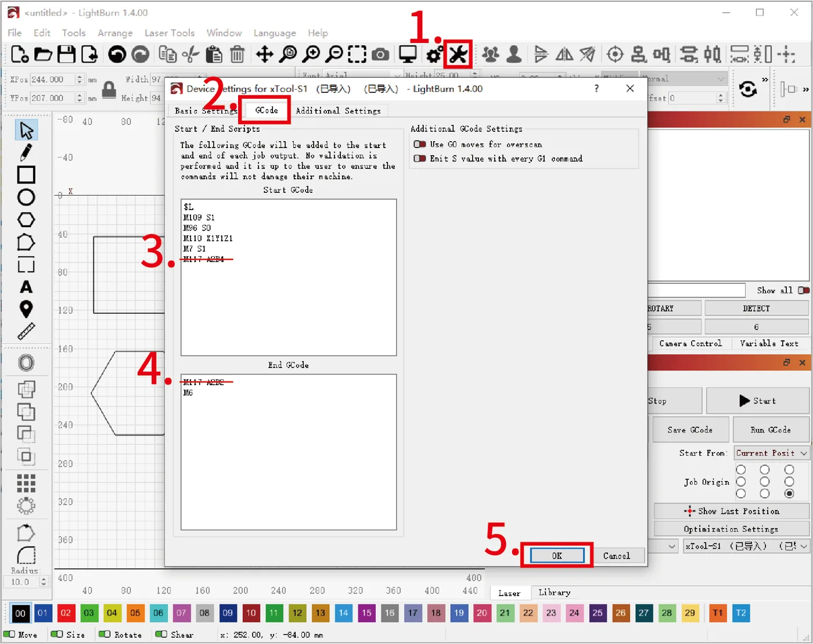Click the Save GCode button
This screenshot has width=813, height=644.
(x=690, y=430)
